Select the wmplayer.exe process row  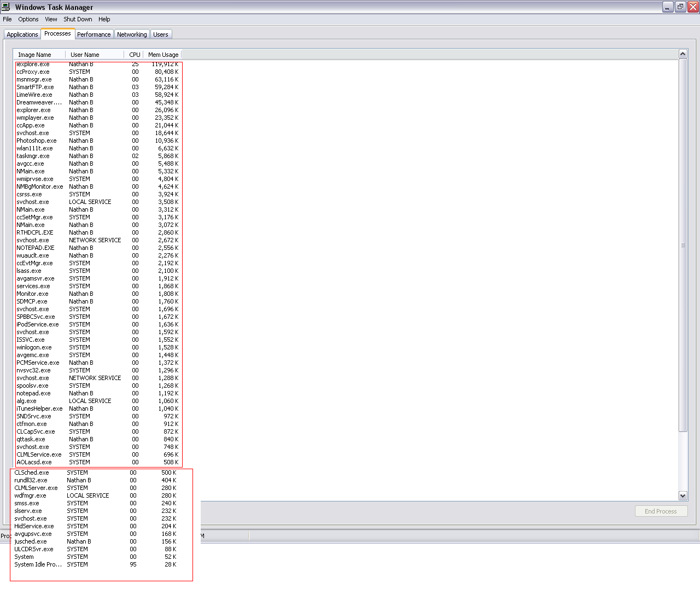click(x=35, y=118)
